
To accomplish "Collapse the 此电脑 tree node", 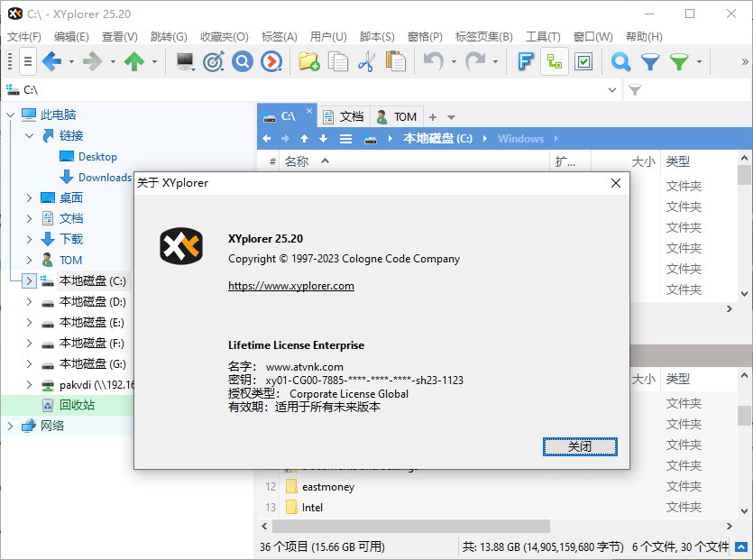I will pos(11,115).
